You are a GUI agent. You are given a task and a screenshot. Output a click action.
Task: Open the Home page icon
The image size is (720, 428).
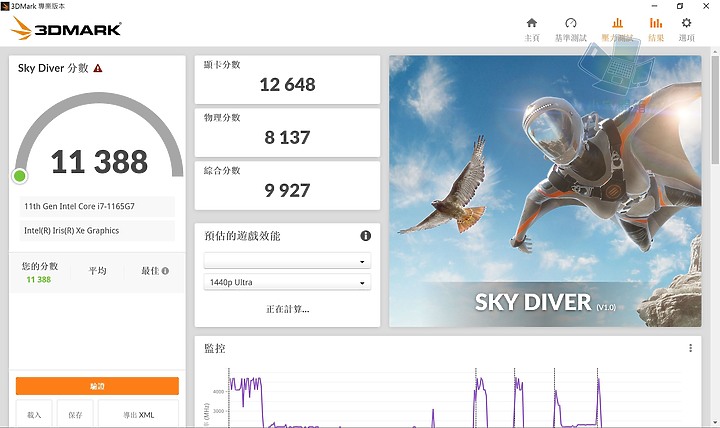(x=532, y=23)
